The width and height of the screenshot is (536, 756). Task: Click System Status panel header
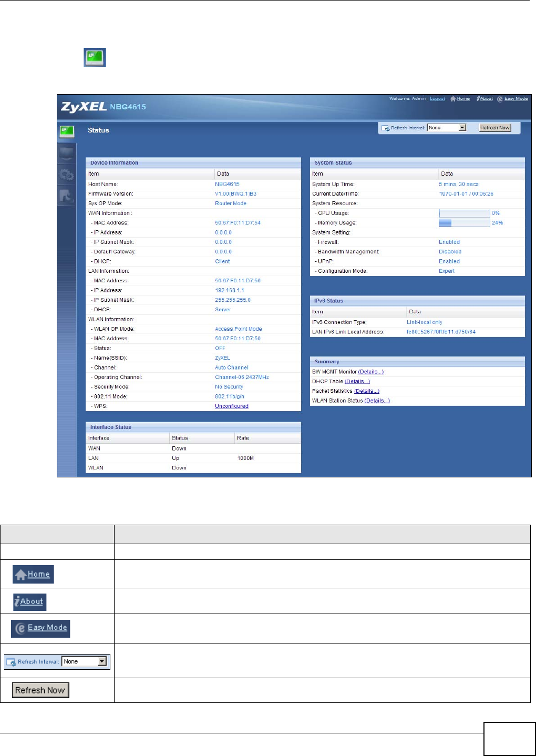point(417,163)
